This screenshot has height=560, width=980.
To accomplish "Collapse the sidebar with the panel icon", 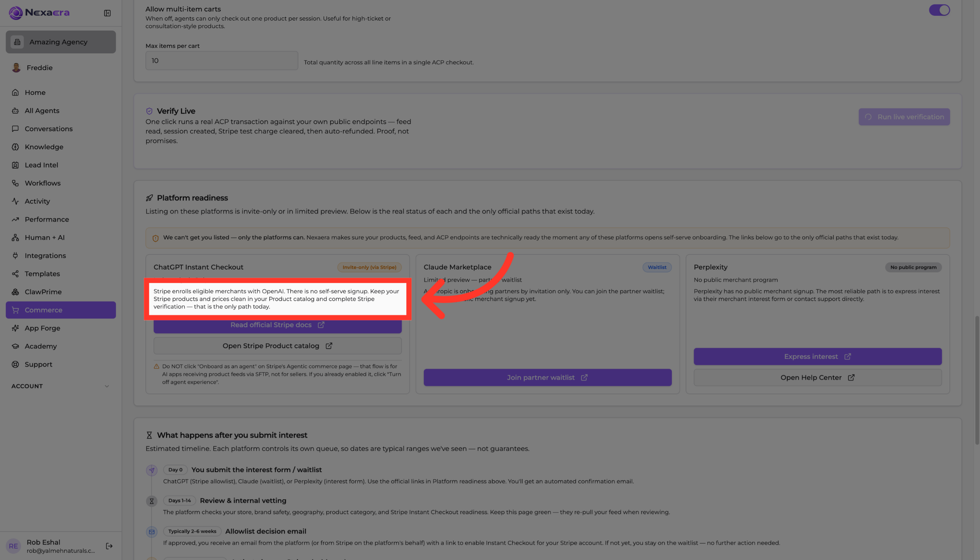I will [107, 13].
